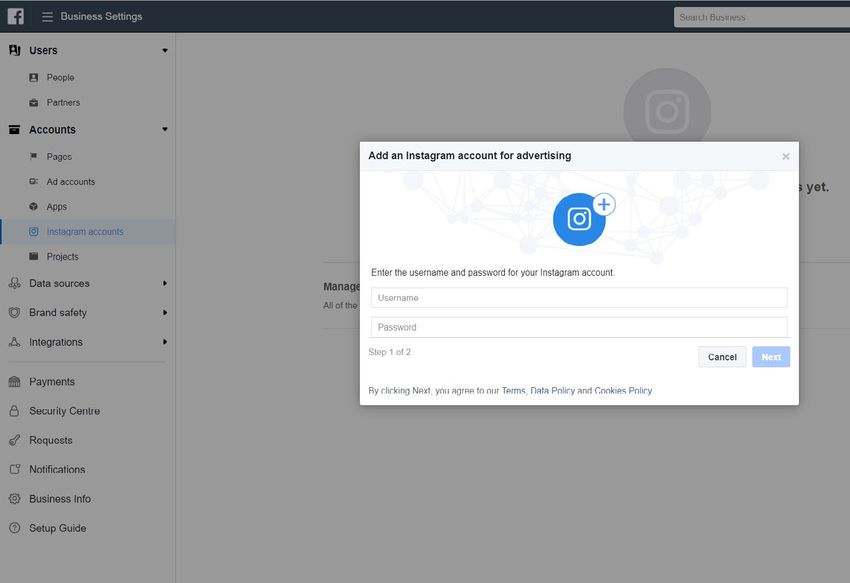850x583 pixels.
Task: Open the Setup Guide
Action: [x=57, y=528]
